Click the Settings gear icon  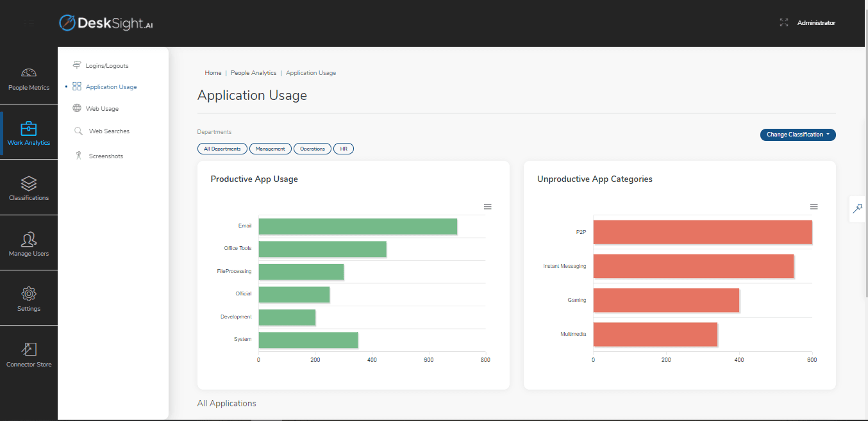point(29,294)
